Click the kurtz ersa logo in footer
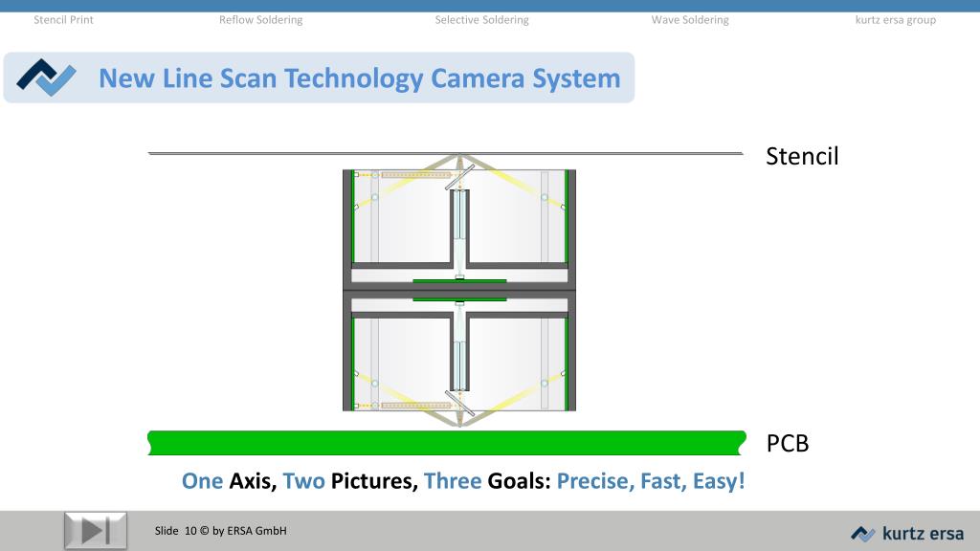Screen dimensions: 980x551 [x=907, y=534]
